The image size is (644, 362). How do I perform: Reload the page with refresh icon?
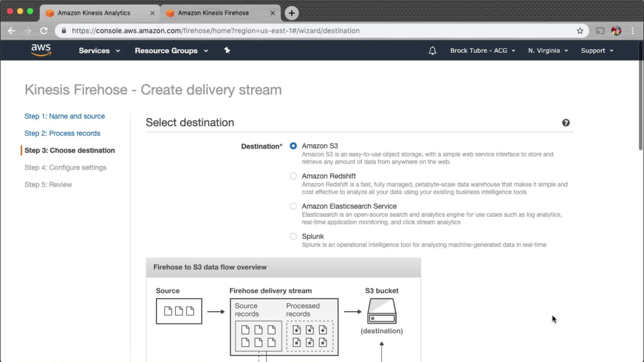[x=44, y=31]
